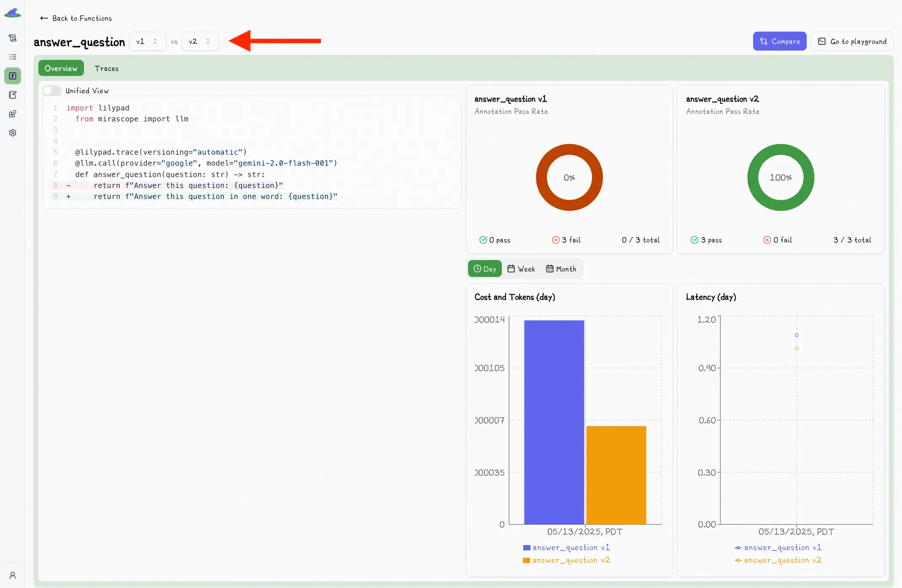The height and width of the screenshot is (588, 902).
Task: Toggle the Unified View switch
Action: point(52,91)
